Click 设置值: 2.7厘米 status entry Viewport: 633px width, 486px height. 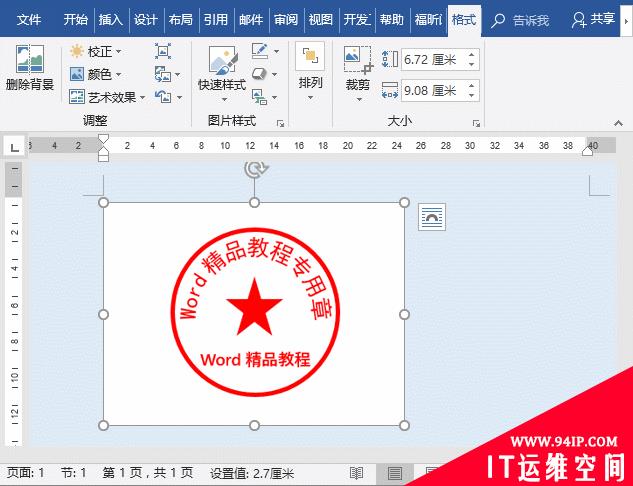[x=252, y=473]
